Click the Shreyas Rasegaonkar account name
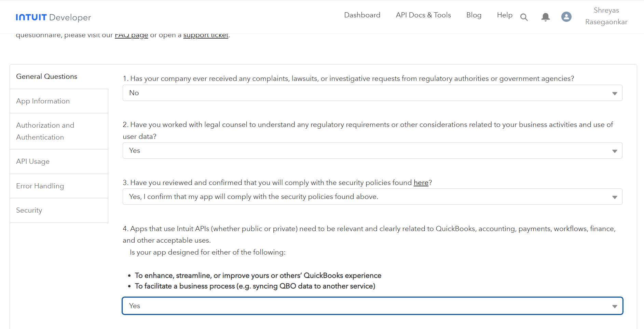Viewport: 644px width, 329px height. pyautogui.click(x=606, y=16)
